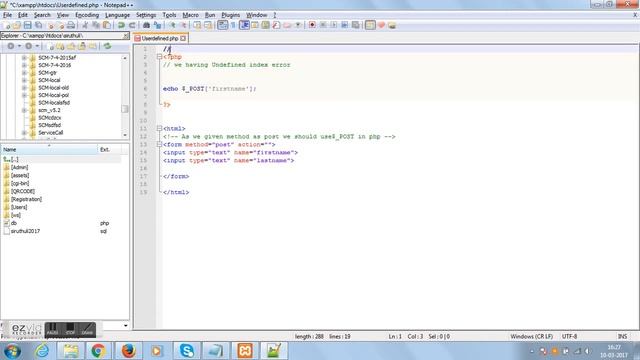Click the folder tree scroll down arrow
Screen dimensions: 640x360
[125, 135]
